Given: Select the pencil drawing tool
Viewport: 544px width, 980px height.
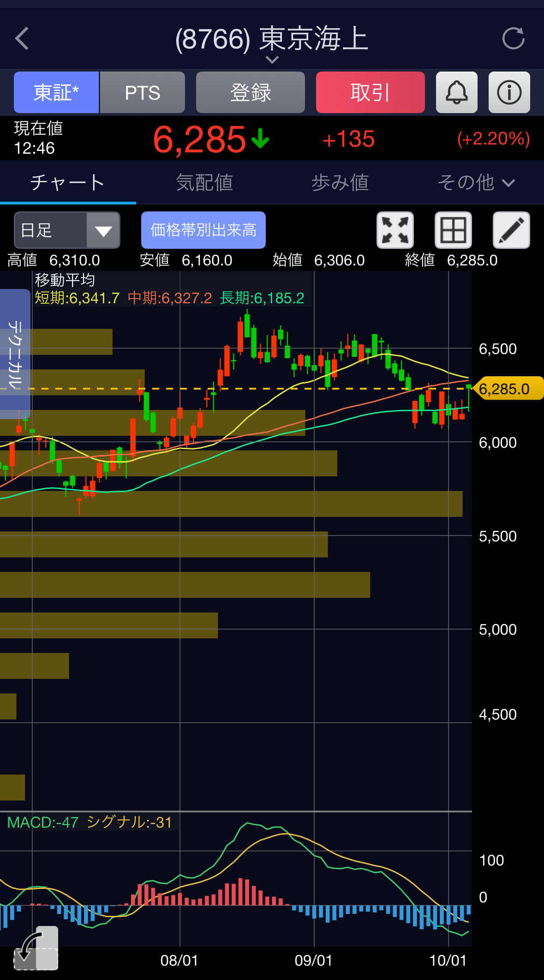Looking at the screenshot, I should (511, 230).
